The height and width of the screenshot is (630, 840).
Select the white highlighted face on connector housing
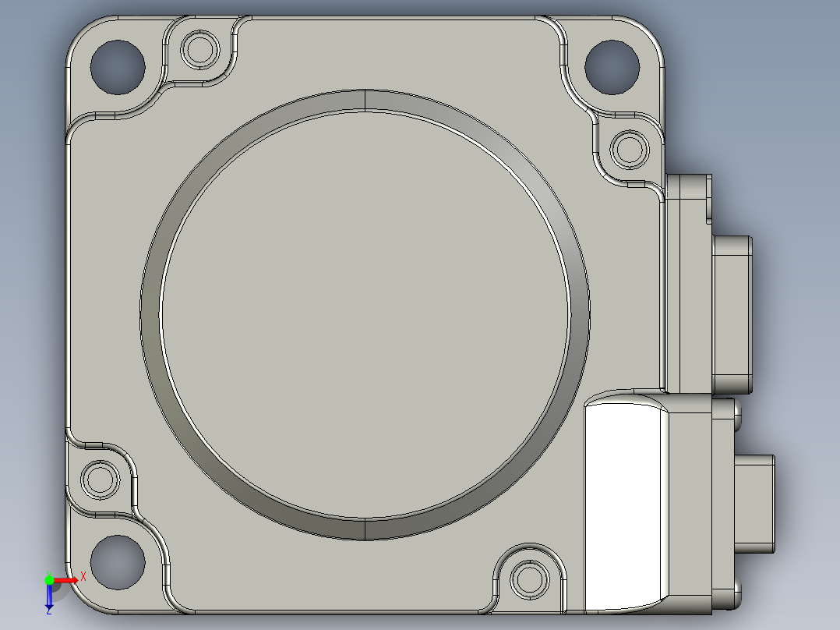623,507
